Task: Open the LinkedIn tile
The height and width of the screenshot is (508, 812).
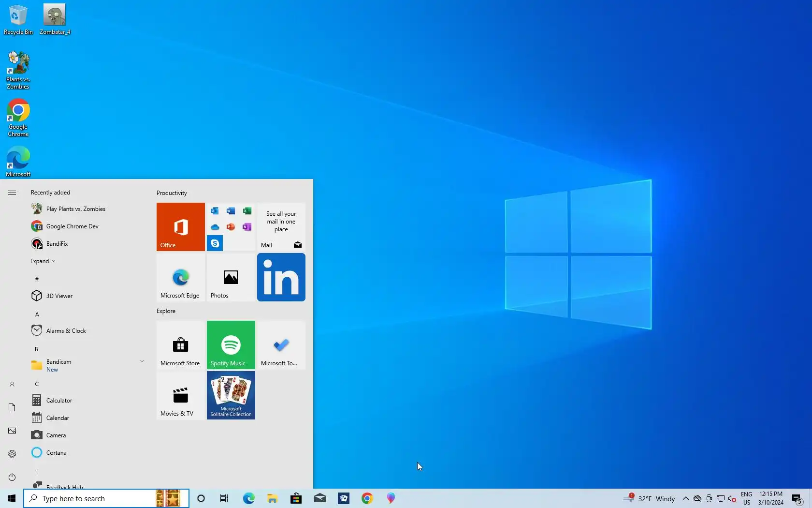Action: pos(281,277)
